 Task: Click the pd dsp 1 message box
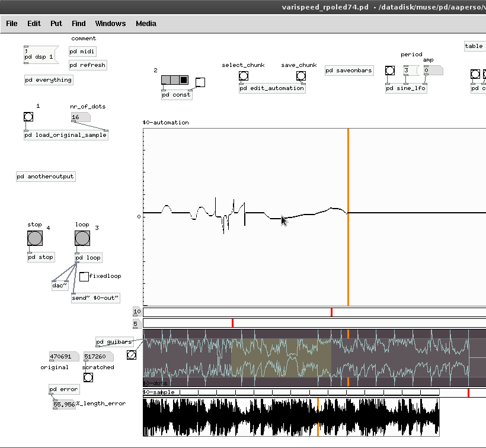(41, 55)
